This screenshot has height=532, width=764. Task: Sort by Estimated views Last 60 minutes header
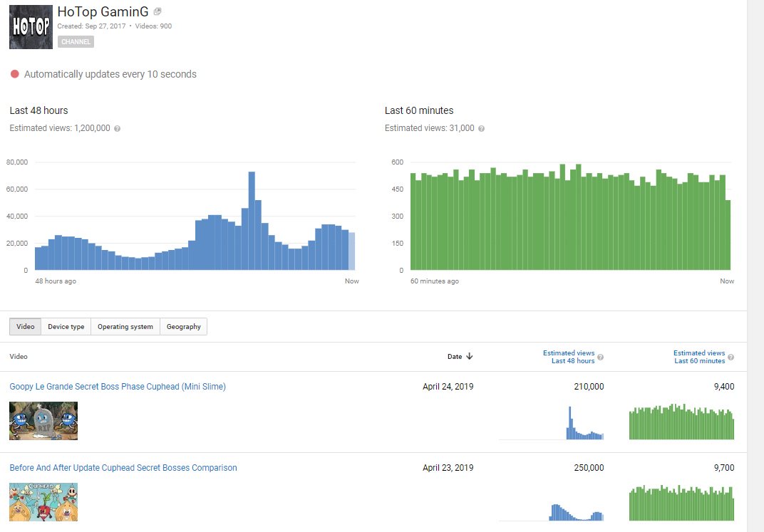click(x=699, y=357)
